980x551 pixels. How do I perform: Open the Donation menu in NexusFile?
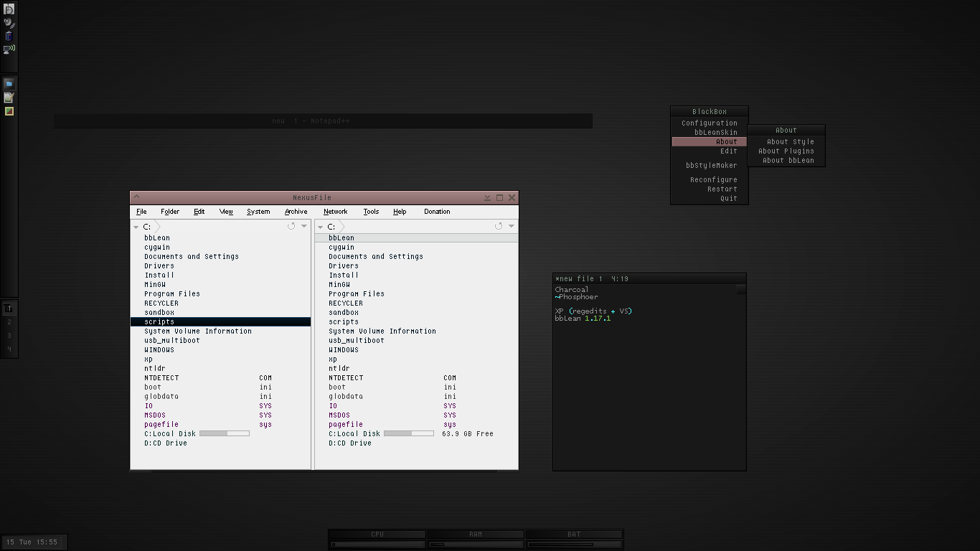(437, 212)
